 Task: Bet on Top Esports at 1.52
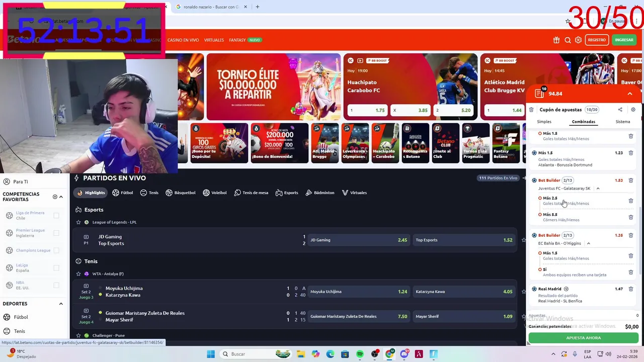pos(464,240)
